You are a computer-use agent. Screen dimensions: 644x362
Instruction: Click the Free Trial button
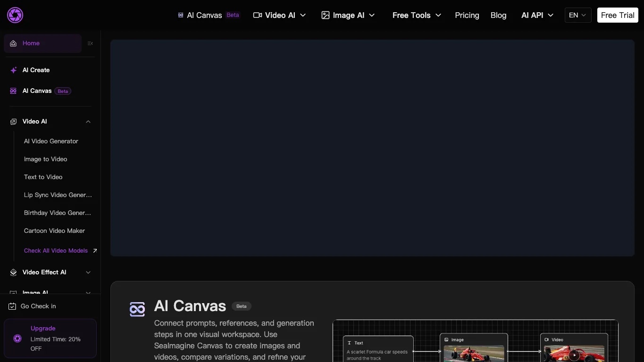click(x=618, y=15)
